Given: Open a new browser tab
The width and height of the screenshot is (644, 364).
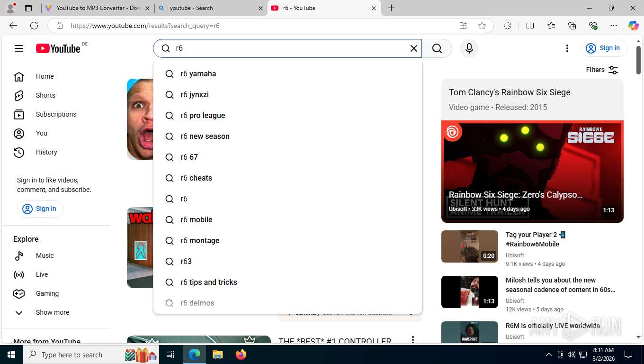Looking at the screenshot, I should [391, 8].
